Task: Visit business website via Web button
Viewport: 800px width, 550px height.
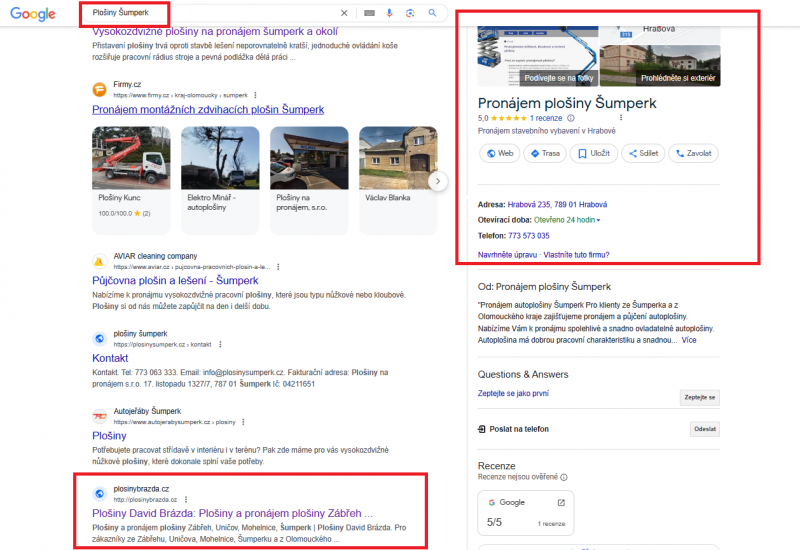Action: (500, 153)
